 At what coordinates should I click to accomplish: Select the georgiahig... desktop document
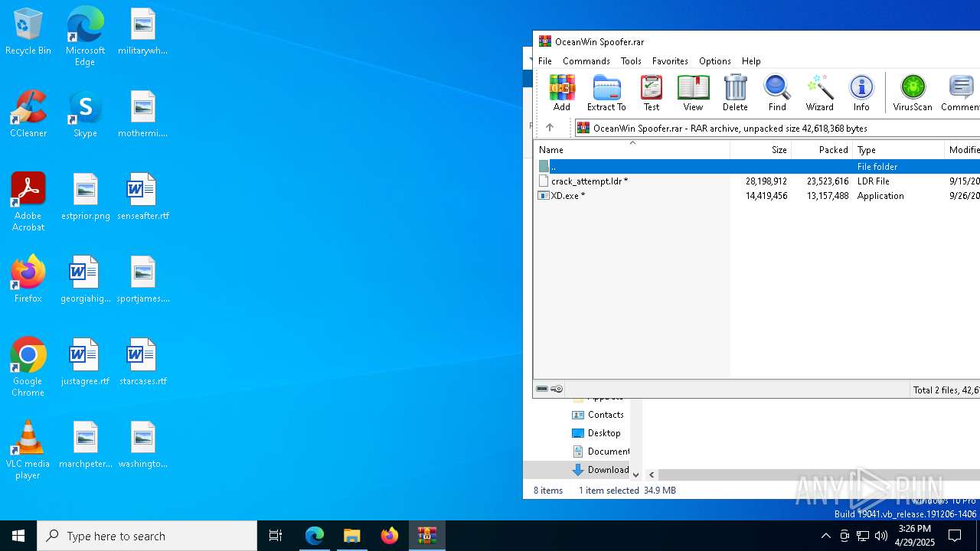[x=85, y=279]
